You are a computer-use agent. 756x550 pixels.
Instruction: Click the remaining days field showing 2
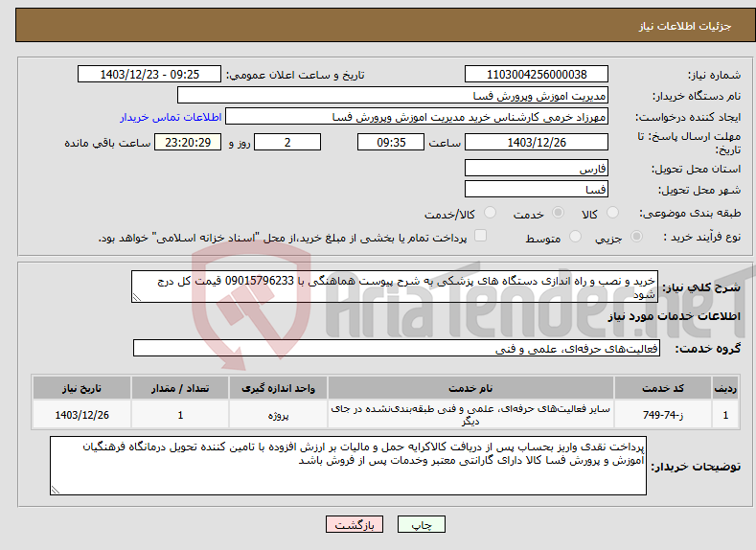coord(287,142)
